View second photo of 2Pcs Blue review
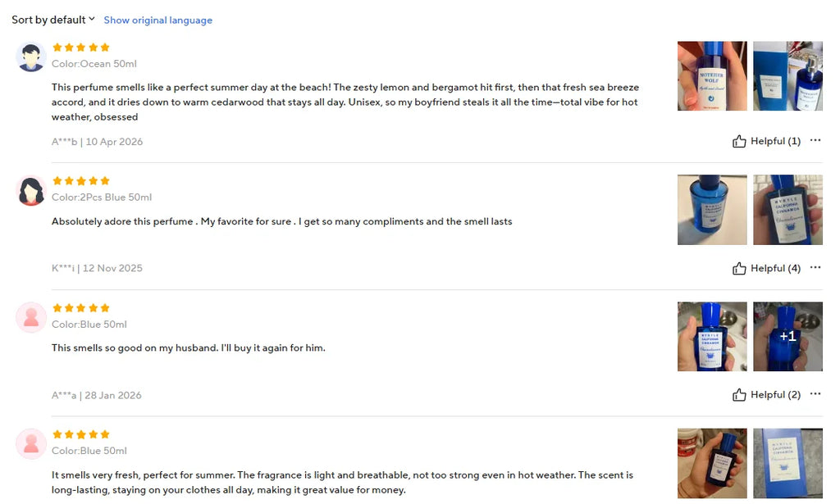 click(787, 210)
